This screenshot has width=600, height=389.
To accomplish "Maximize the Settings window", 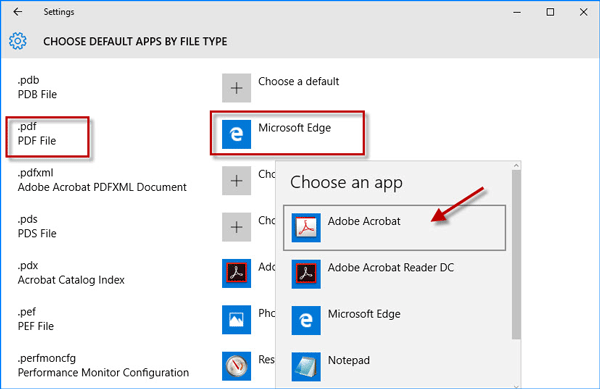I will 550,12.
